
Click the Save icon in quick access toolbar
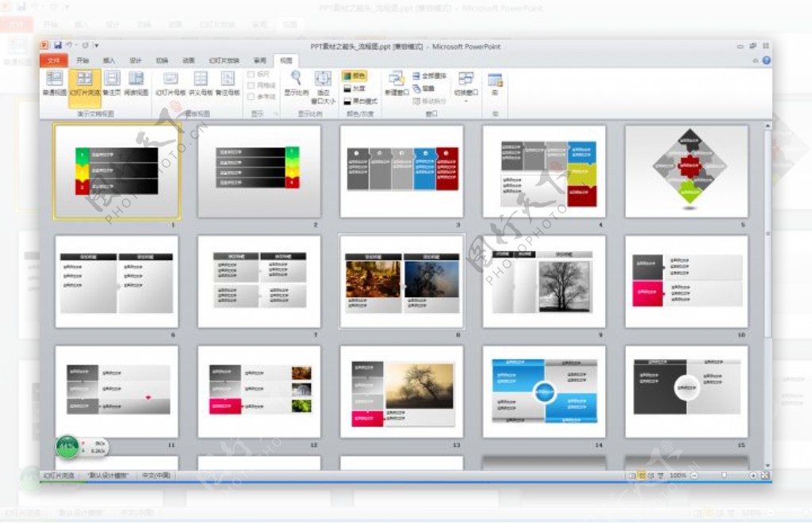point(57,45)
